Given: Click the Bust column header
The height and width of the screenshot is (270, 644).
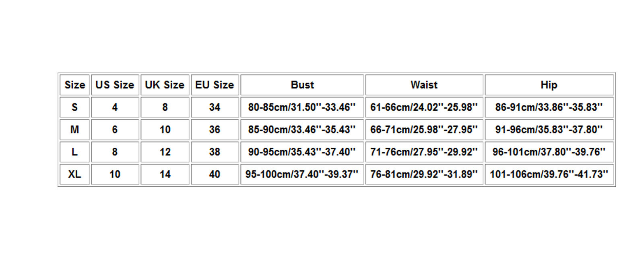Looking at the screenshot, I should coord(302,85).
